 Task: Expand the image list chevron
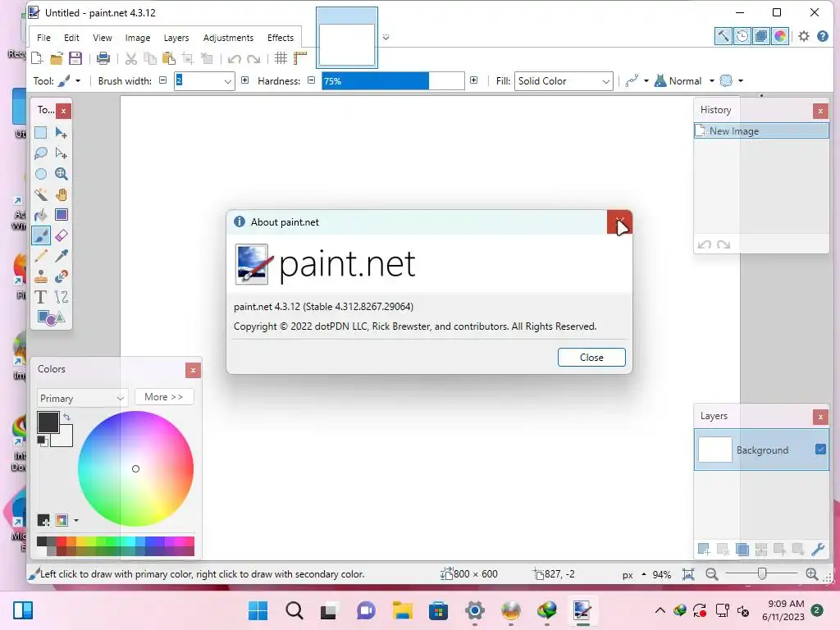click(386, 38)
